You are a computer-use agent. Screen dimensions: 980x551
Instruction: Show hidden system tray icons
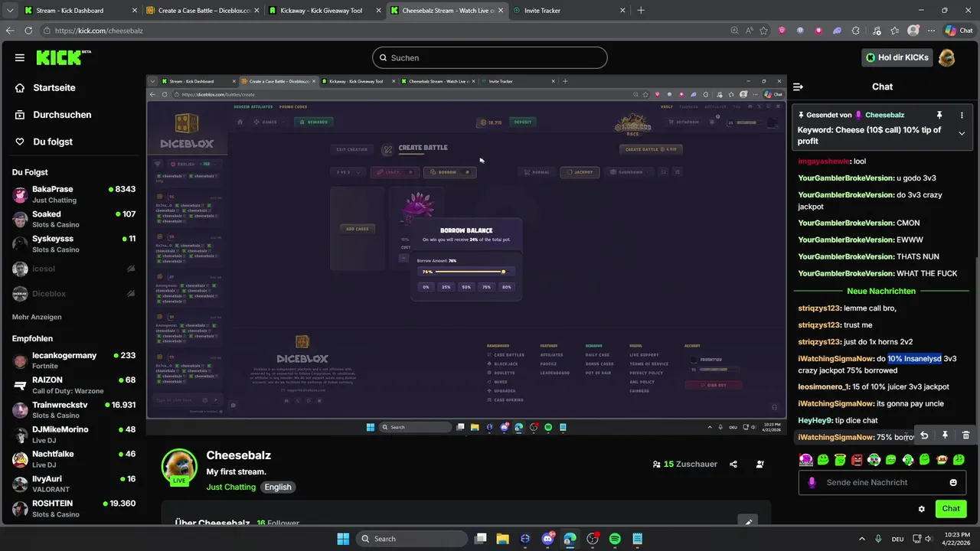click(x=862, y=539)
